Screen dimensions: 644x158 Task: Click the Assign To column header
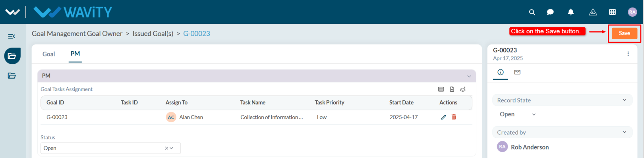click(x=176, y=102)
